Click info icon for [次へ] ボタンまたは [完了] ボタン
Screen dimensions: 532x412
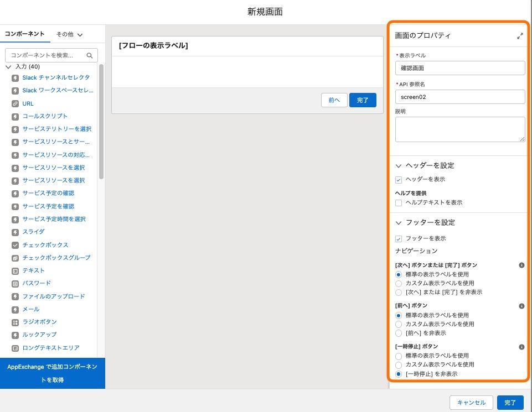click(522, 265)
